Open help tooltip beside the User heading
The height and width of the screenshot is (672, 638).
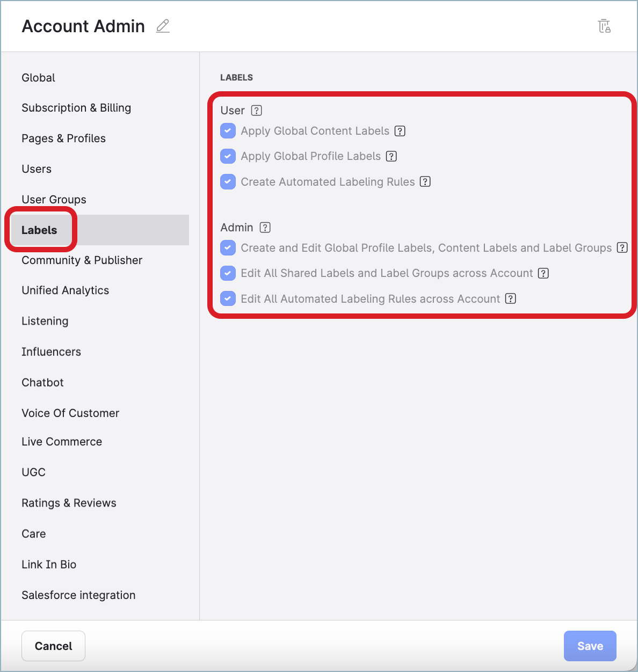(x=257, y=111)
